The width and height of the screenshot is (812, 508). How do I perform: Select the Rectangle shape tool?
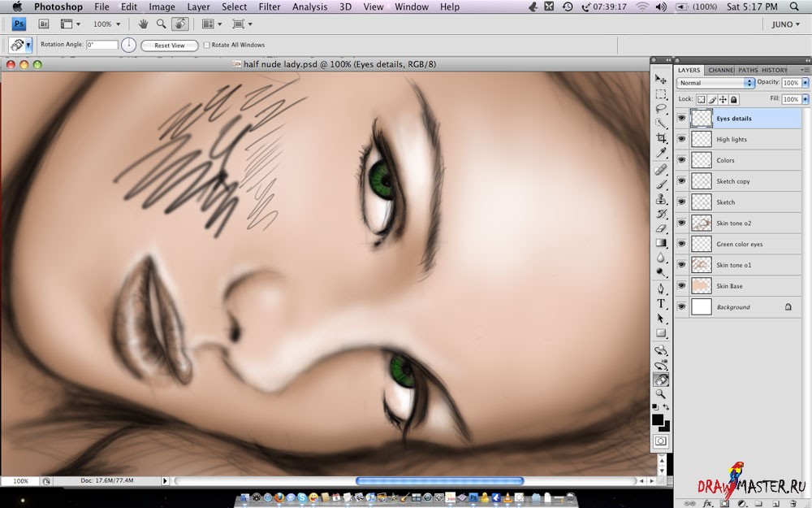(x=661, y=332)
